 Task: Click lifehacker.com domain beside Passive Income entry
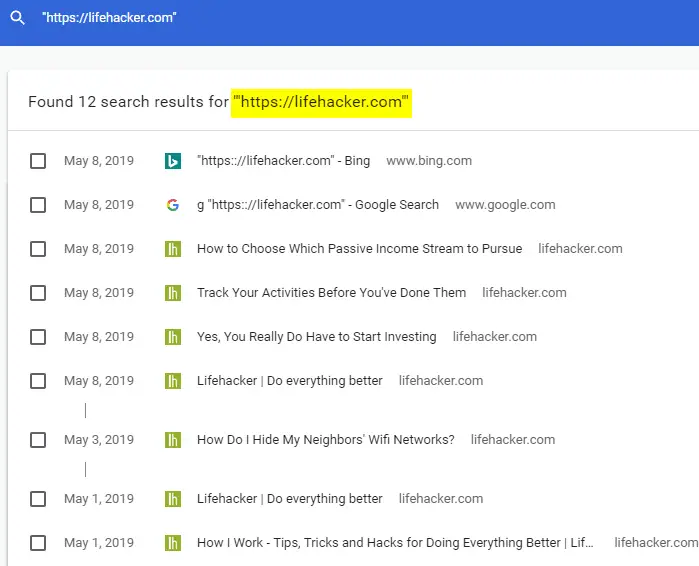pyautogui.click(x=580, y=249)
